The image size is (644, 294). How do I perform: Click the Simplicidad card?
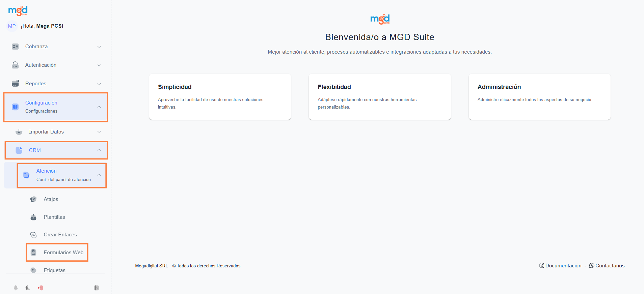pyautogui.click(x=220, y=97)
